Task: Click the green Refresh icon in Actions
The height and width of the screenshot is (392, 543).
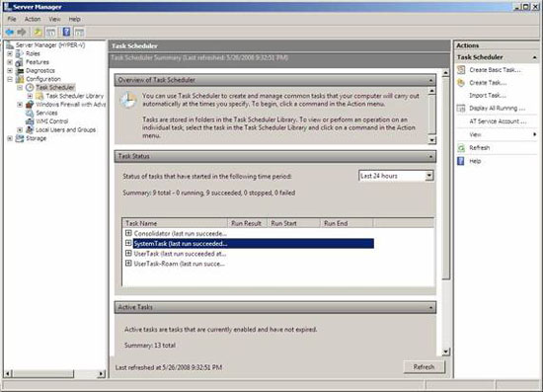Action: tap(461, 148)
